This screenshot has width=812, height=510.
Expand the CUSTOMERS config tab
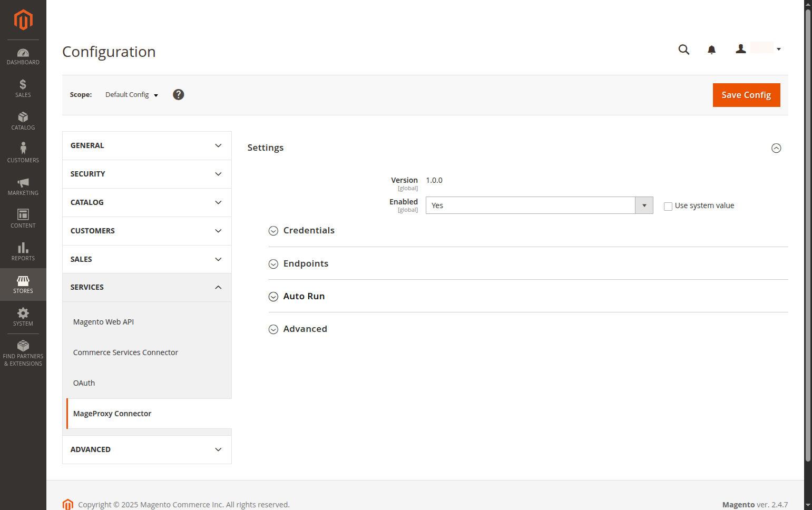pyautogui.click(x=147, y=231)
